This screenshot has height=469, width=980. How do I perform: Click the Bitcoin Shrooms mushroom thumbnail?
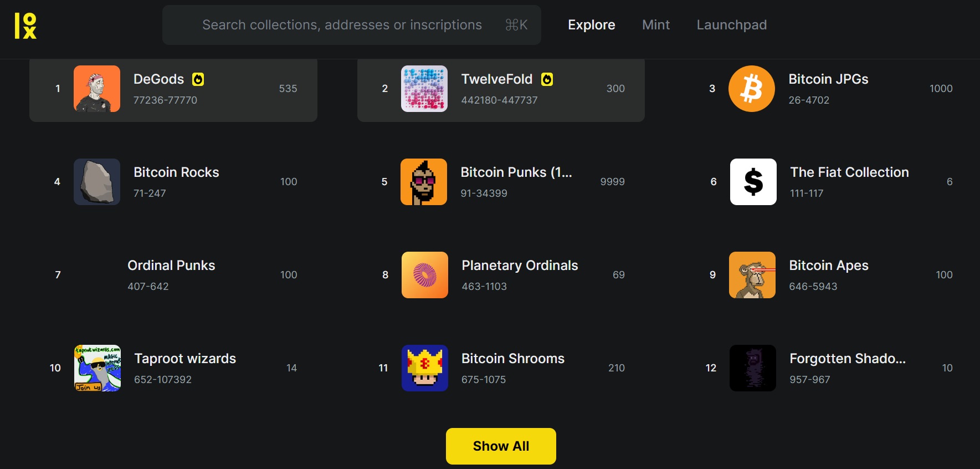pos(424,368)
